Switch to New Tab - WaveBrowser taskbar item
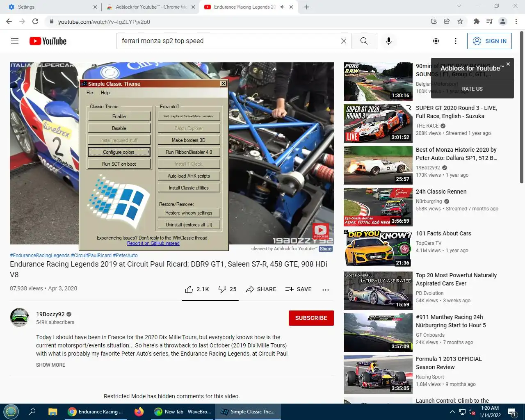The image size is (525, 420). [x=183, y=412]
